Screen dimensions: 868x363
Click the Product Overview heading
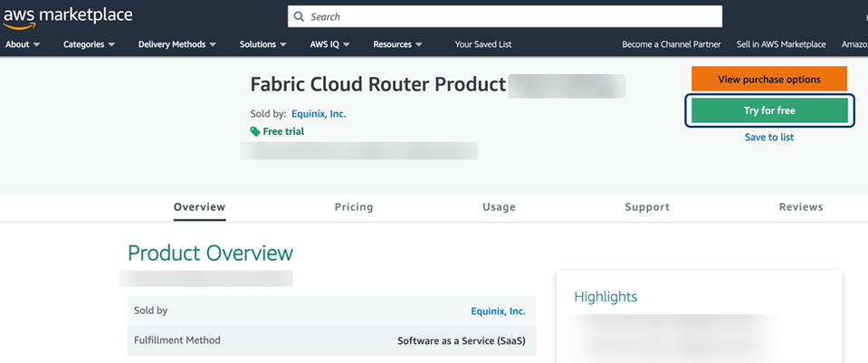(x=210, y=253)
